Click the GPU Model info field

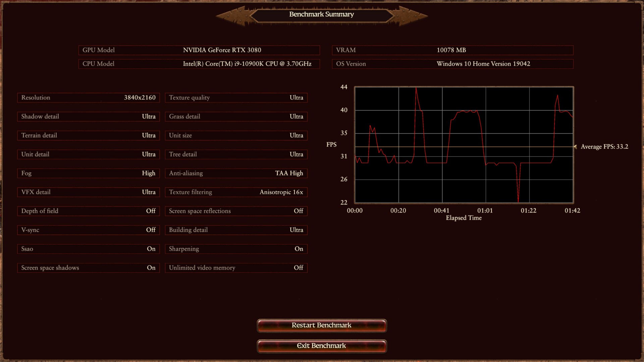(x=199, y=50)
